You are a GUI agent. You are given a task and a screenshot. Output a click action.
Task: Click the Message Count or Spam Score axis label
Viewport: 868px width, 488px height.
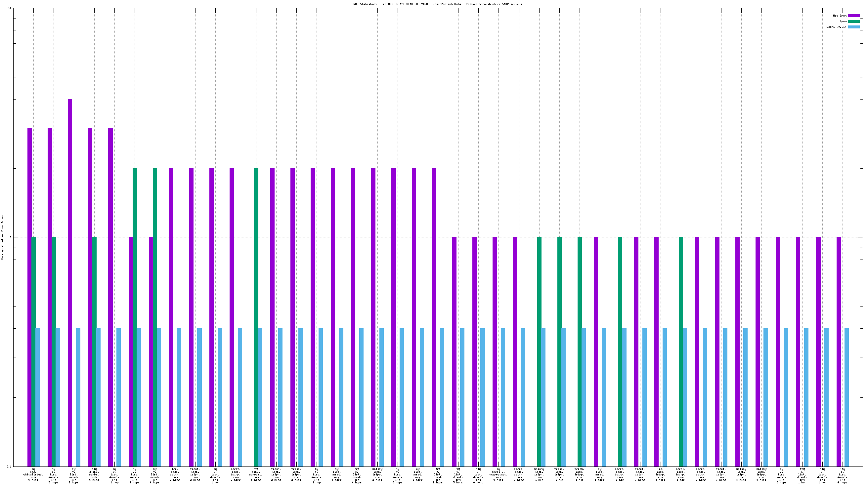[x=3, y=238]
